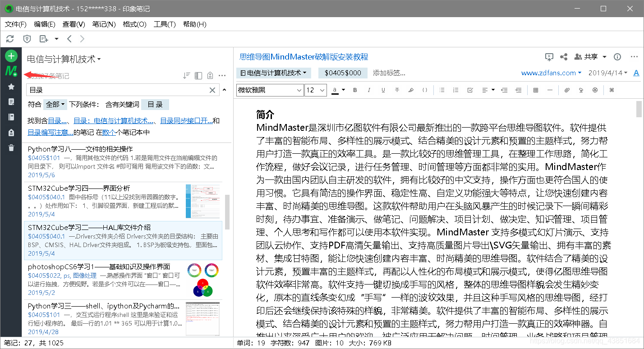644x349 pixels.
Task: Open the tags icon in the sidebar
Action: 11,133
